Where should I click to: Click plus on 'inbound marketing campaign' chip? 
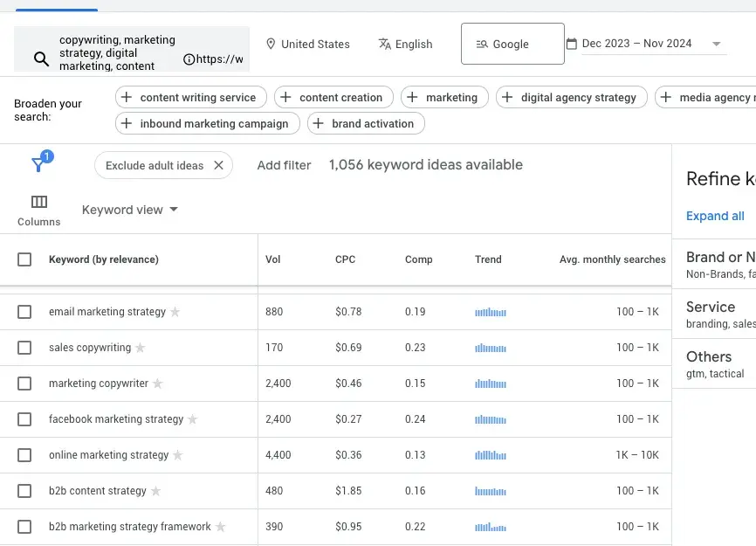tap(127, 123)
